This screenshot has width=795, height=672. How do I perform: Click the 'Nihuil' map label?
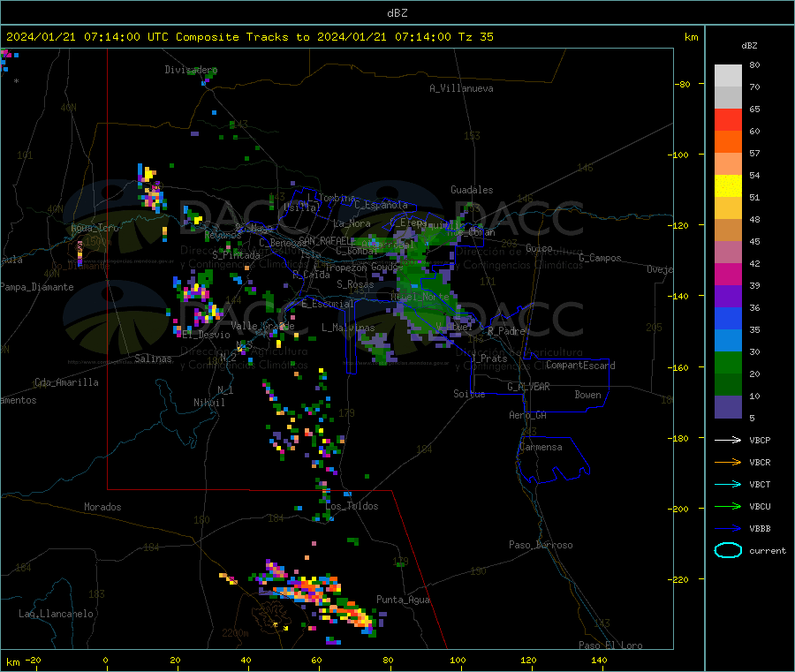[x=208, y=403]
